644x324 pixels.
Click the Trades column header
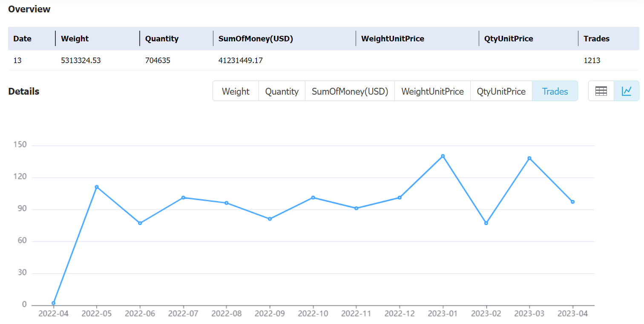click(596, 38)
